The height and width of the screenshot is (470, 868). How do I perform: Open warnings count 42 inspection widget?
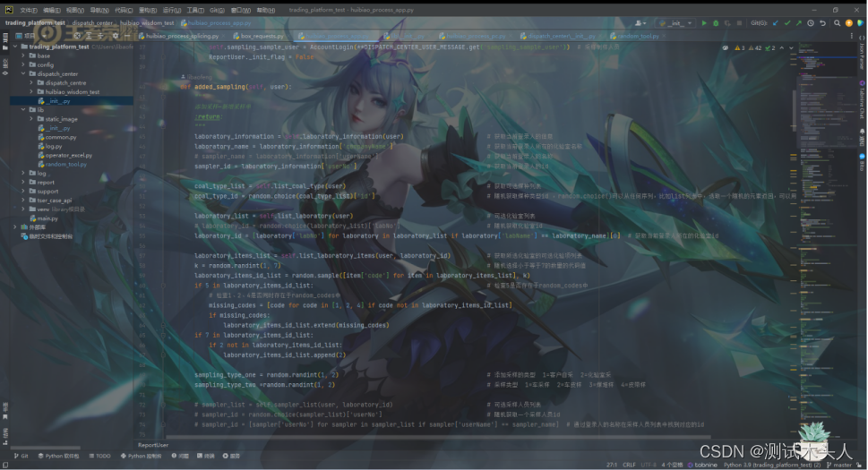[754, 48]
